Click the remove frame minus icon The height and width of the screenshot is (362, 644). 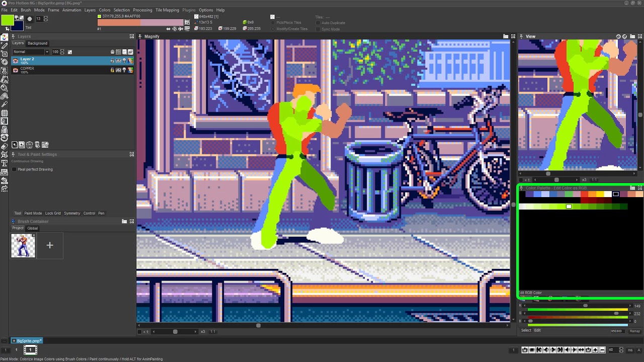tap(602, 350)
